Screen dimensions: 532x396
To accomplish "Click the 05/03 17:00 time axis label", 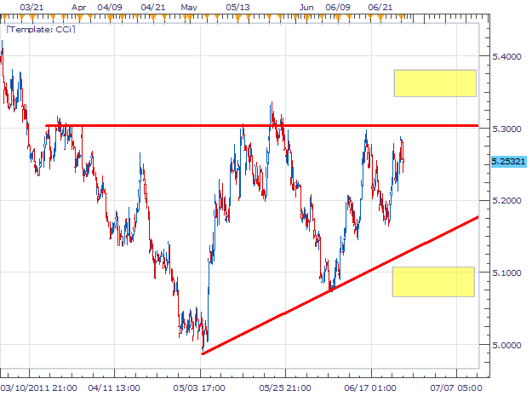I will (199, 387).
